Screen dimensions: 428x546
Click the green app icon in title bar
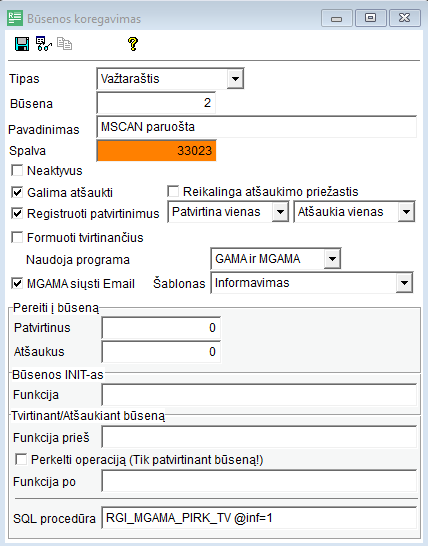pyautogui.click(x=15, y=18)
